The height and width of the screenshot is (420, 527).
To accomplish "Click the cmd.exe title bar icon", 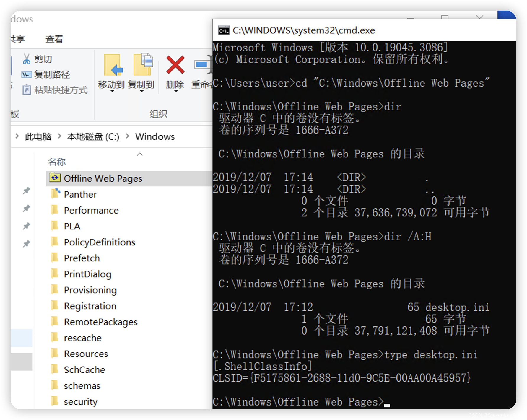I will (224, 30).
